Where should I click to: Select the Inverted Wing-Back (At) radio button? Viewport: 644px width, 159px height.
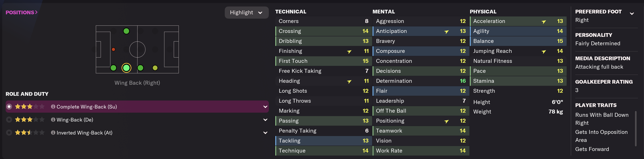point(9,133)
